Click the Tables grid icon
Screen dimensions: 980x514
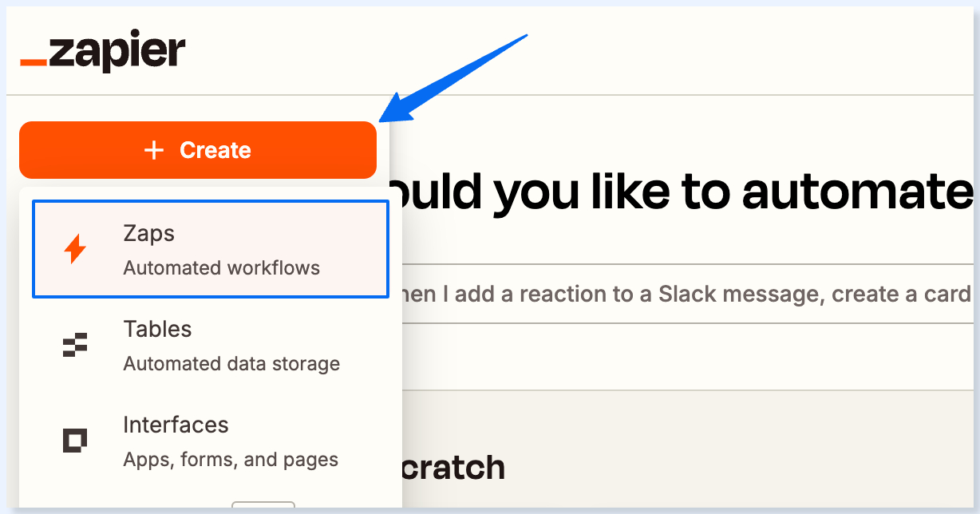[74, 346]
